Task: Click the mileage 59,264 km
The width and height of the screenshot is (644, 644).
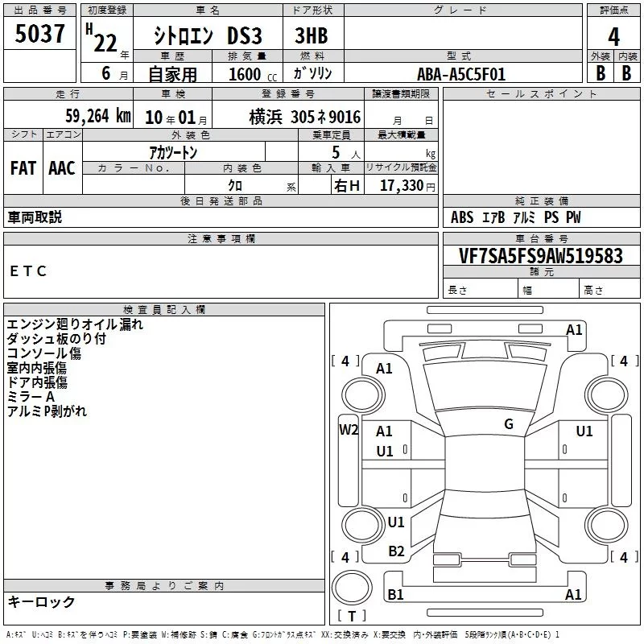Action: point(98,116)
